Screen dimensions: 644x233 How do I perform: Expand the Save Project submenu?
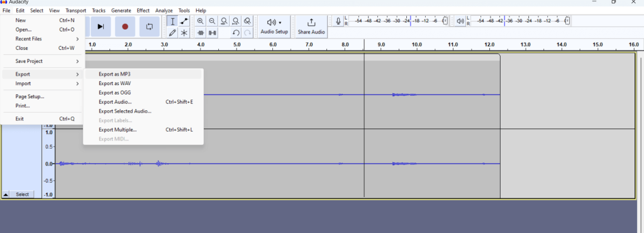coord(43,61)
